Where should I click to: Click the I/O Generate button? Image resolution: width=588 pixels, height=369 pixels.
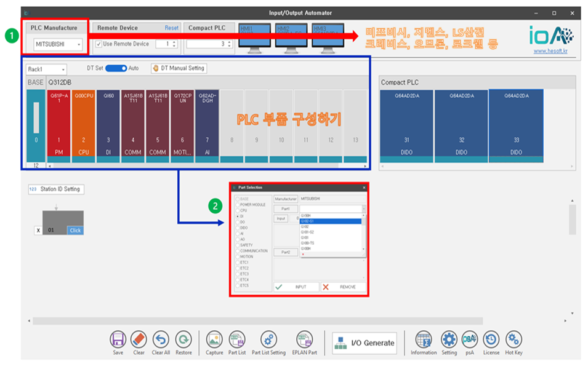pyautogui.click(x=364, y=343)
